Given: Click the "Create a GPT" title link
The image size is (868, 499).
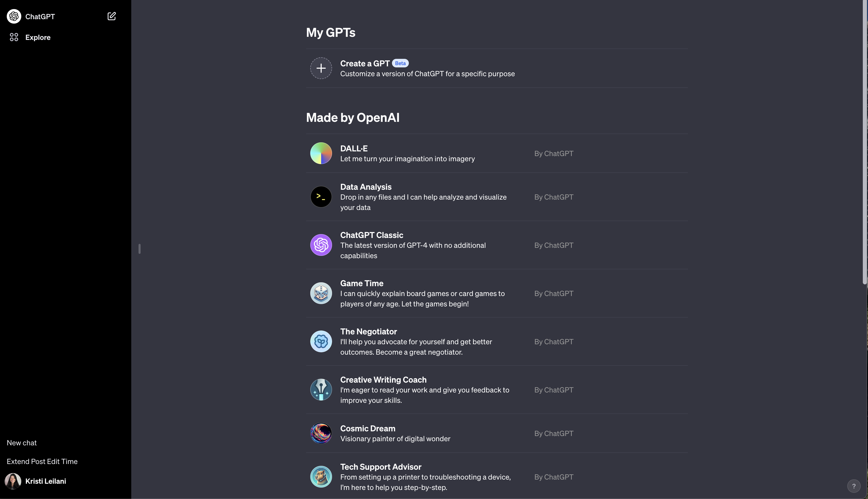Looking at the screenshot, I should [x=364, y=64].
